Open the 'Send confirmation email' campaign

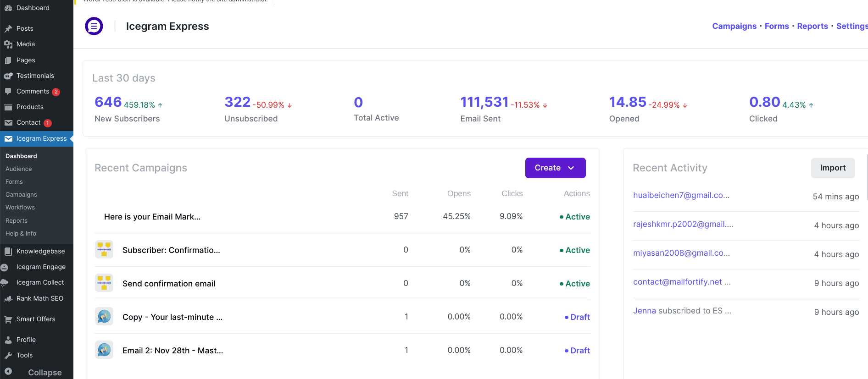click(x=169, y=284)
